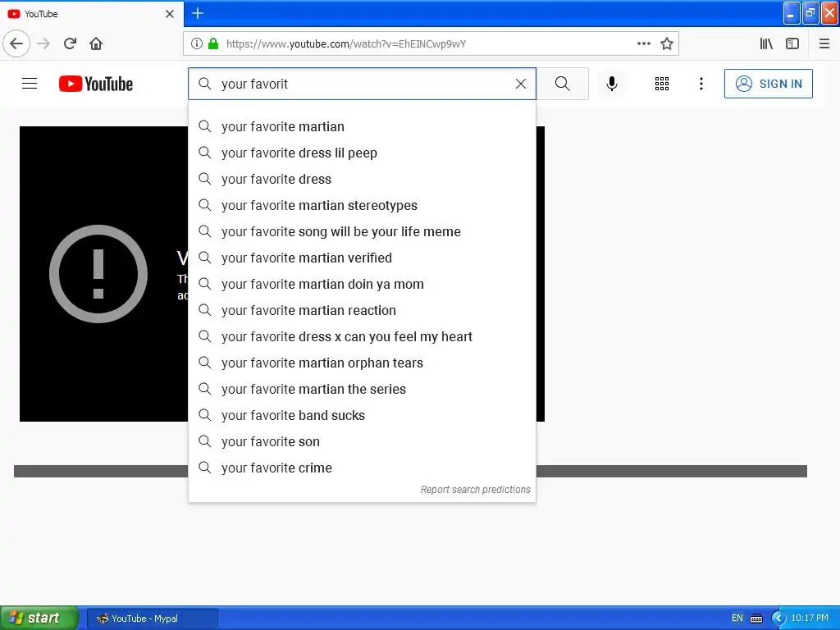Select suggestion 'your favorite martian'
The height and width of the screenshot is (630, 840).
pos(362,126)
